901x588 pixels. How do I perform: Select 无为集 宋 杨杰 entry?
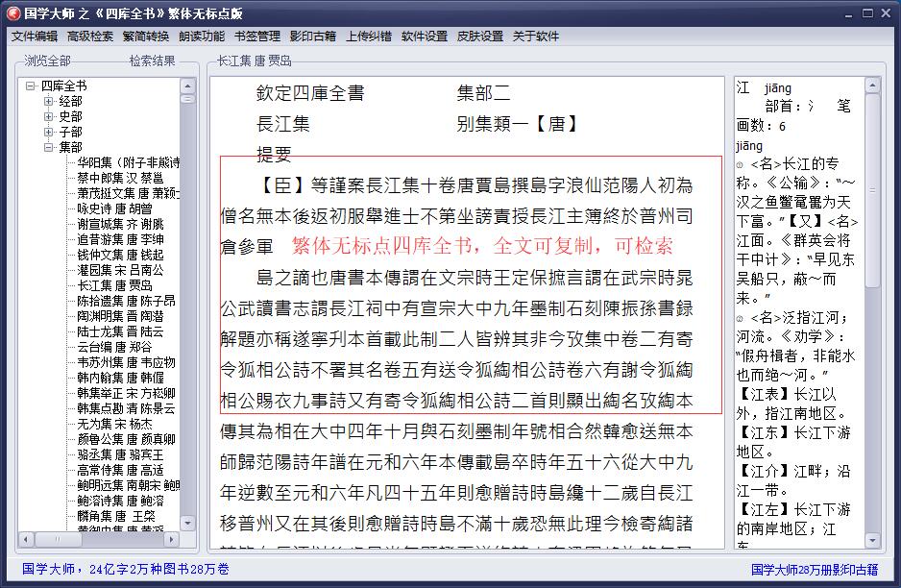[115, 425]
